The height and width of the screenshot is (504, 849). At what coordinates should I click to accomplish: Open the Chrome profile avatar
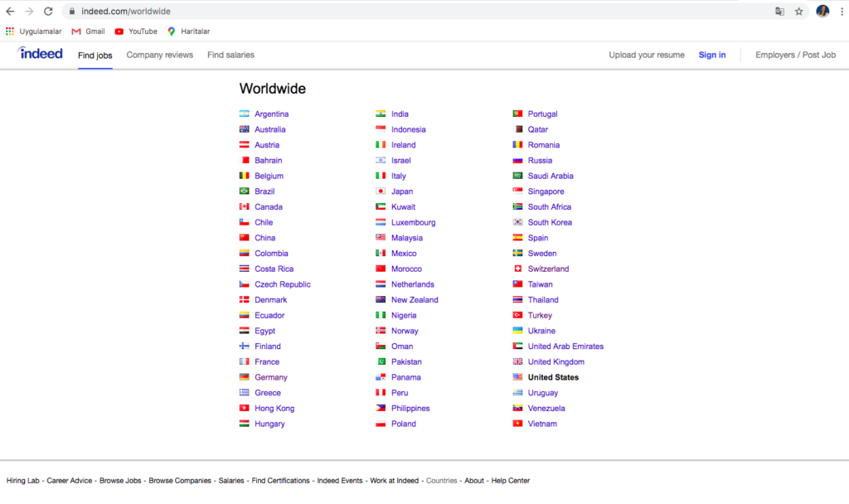(822, 12)
